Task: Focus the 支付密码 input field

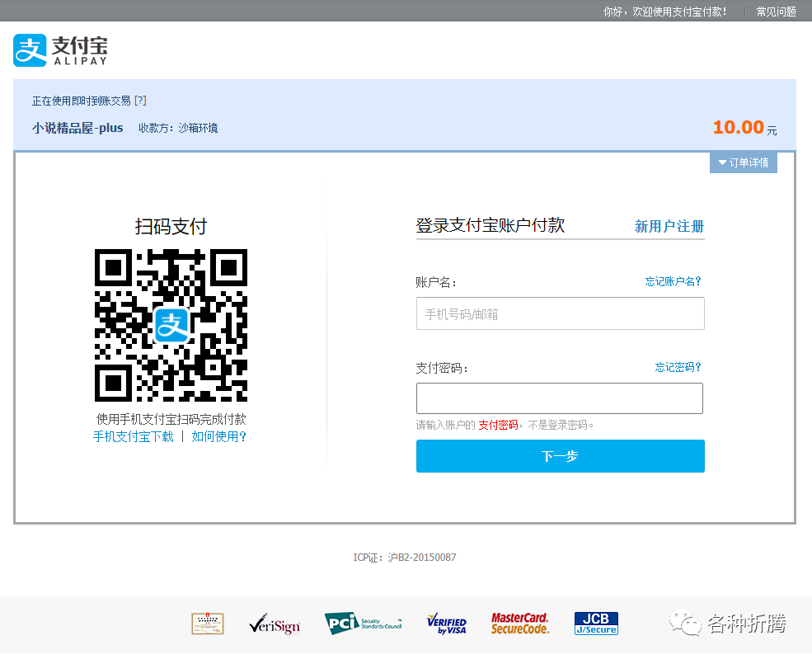Action: tap(560, 398)
